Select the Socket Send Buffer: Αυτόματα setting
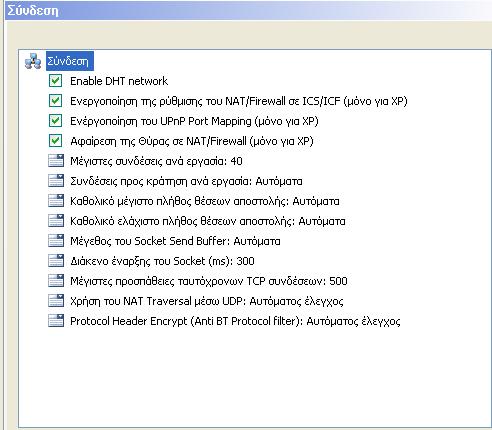The width and height of the screenshot is (492, 430). (x=175, y=241)
